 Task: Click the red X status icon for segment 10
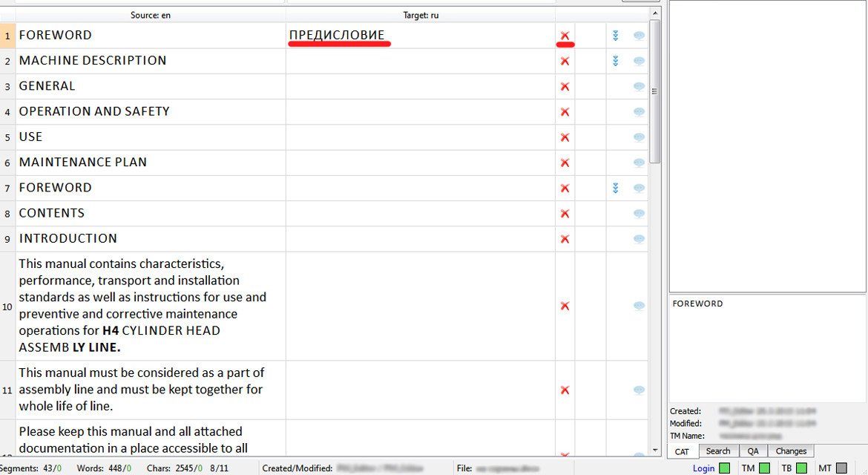pos(565,306)
